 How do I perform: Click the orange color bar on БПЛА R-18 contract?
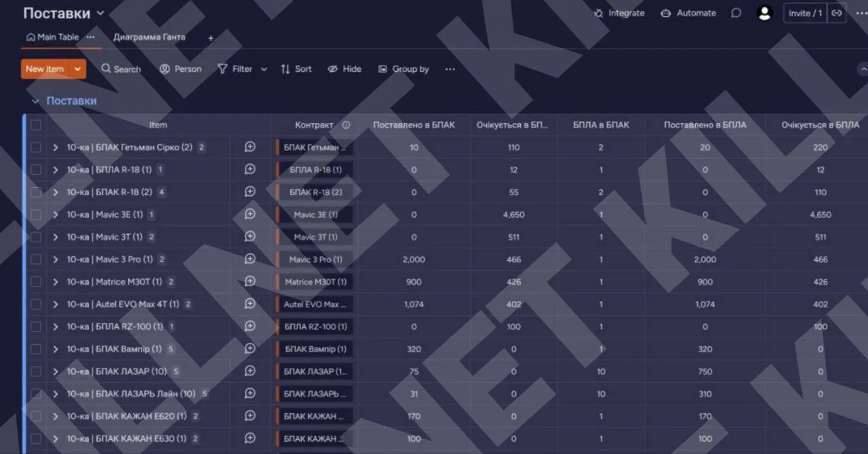[x=277, y=169]
